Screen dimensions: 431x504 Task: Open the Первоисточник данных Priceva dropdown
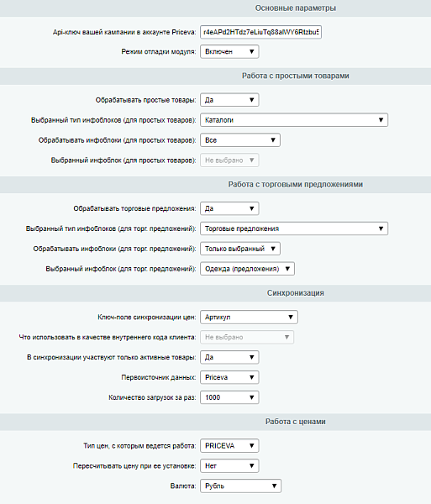tap(229, 377)
